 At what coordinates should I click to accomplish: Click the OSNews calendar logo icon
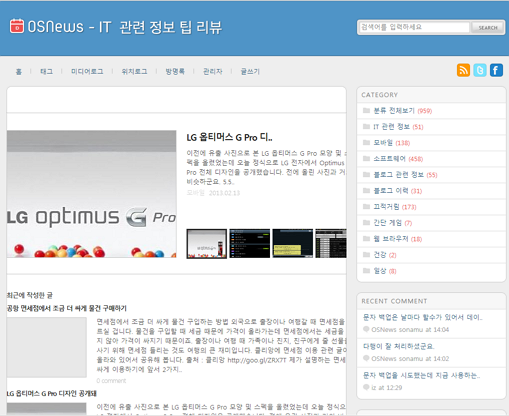(x=17, y=26)
